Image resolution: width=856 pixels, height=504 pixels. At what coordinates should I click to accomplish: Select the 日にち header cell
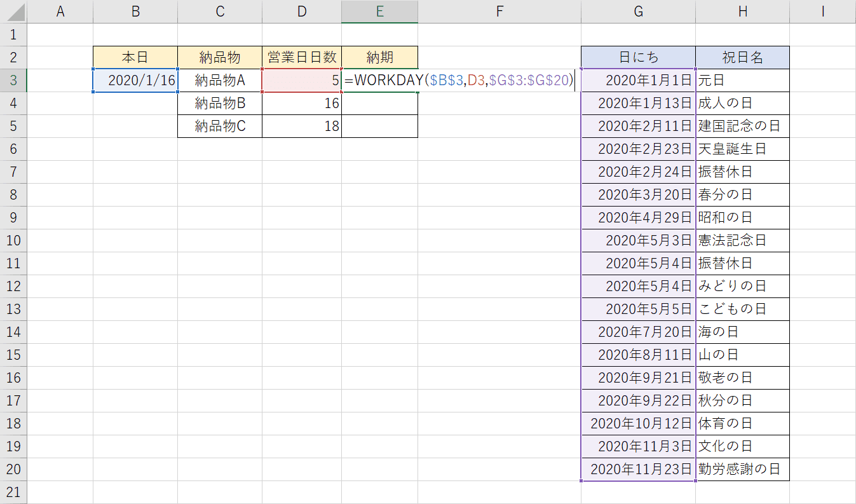[x=638, y=57]
